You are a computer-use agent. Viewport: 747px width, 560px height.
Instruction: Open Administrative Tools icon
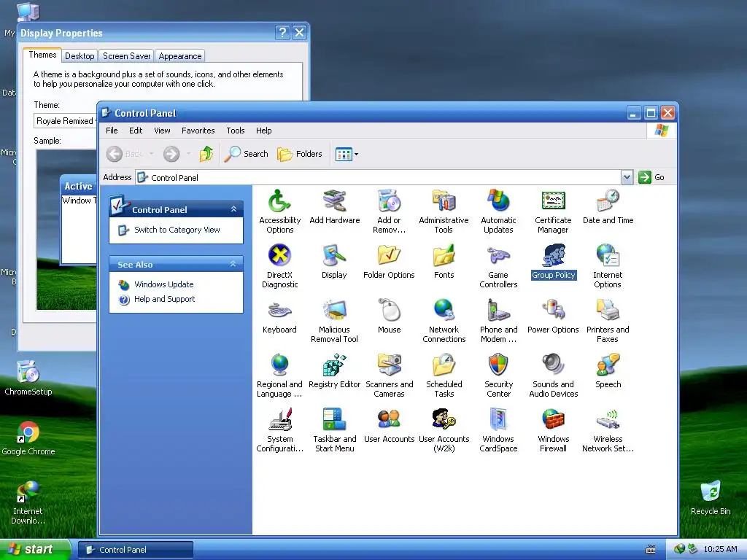click(x=444, y=201)
